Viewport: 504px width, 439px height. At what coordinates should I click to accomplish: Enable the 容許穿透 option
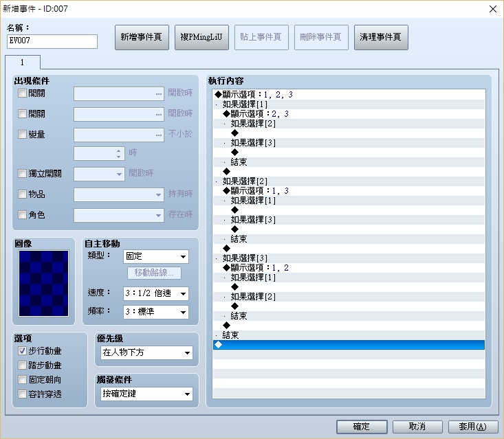coord(22,394)
